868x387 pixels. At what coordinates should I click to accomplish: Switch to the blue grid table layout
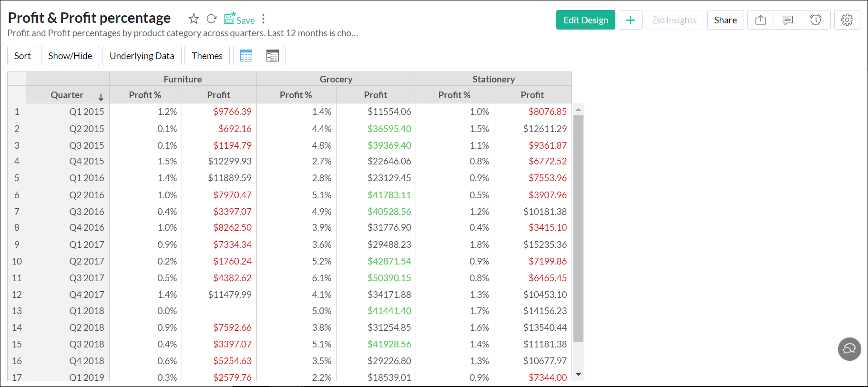click(246, 56)
